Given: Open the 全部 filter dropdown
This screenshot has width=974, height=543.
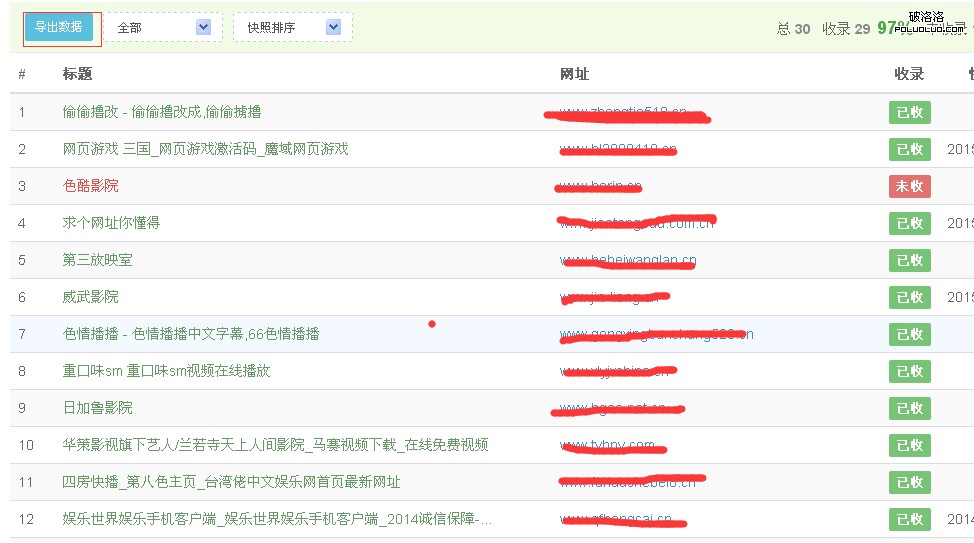Looking at the screenshot, I should [x=158, y=27].
